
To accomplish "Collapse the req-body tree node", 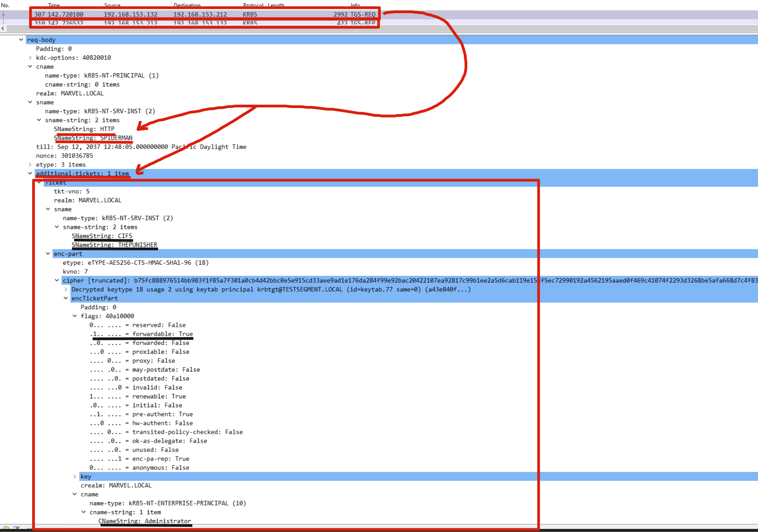I will pos(21,40).
